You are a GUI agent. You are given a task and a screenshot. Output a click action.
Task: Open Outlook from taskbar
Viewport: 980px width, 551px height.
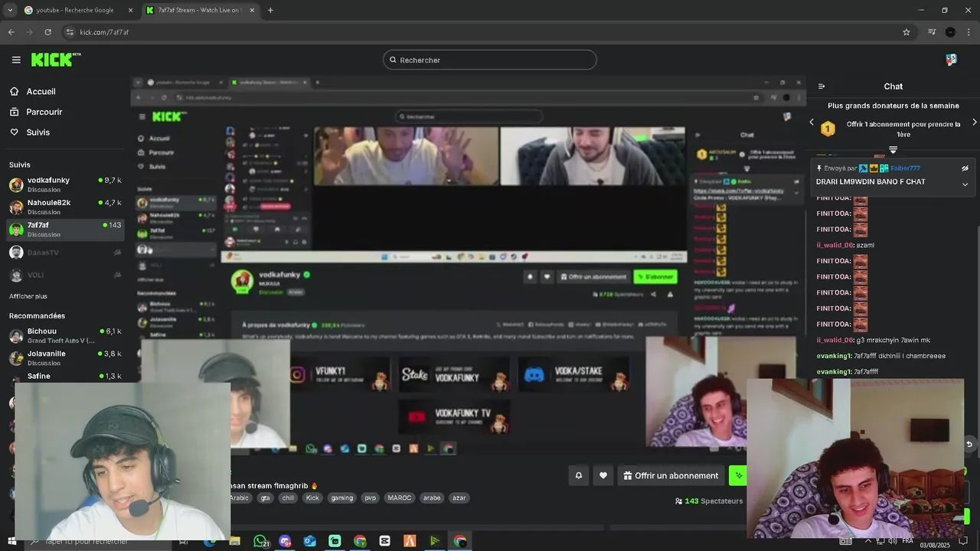[x=309, y=541]
